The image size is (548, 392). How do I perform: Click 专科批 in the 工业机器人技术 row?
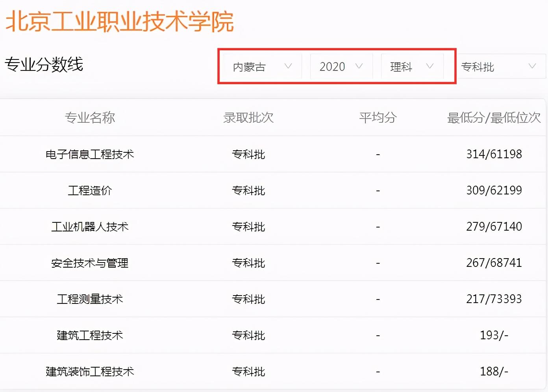248,227
